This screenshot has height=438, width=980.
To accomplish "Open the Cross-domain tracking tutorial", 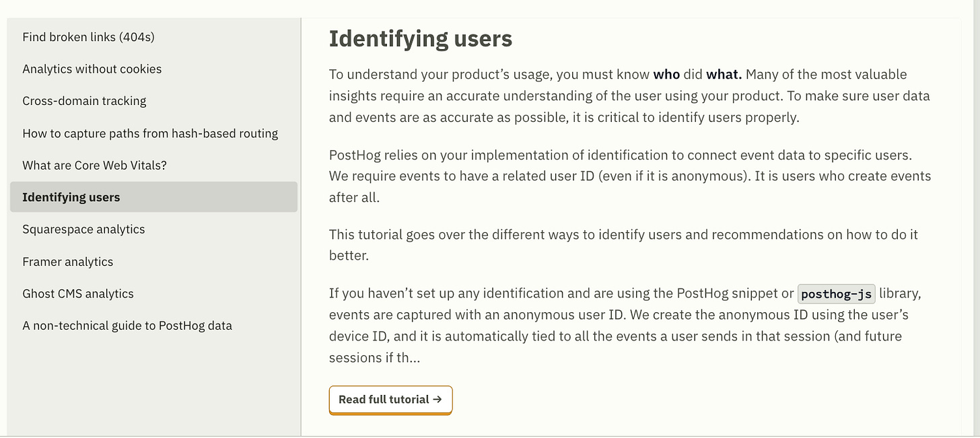I will 84,101.
